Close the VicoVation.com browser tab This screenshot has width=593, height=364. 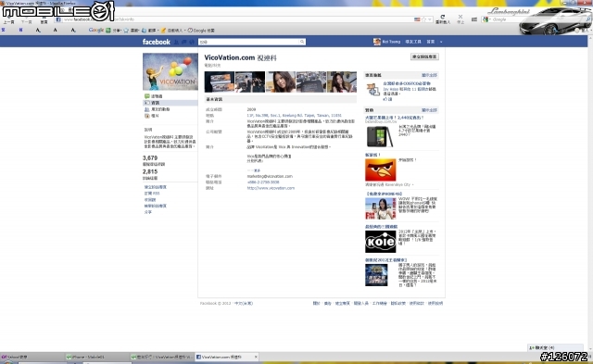256,357
